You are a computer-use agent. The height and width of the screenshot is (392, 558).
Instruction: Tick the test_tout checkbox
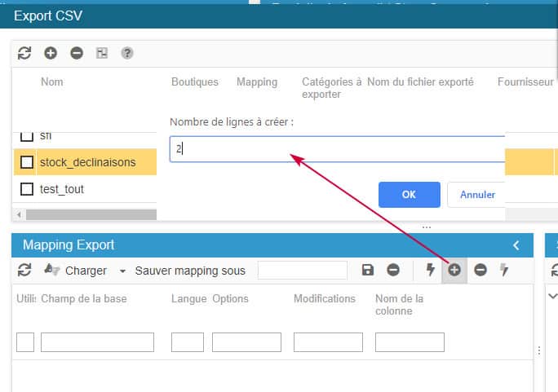(27, 189)
